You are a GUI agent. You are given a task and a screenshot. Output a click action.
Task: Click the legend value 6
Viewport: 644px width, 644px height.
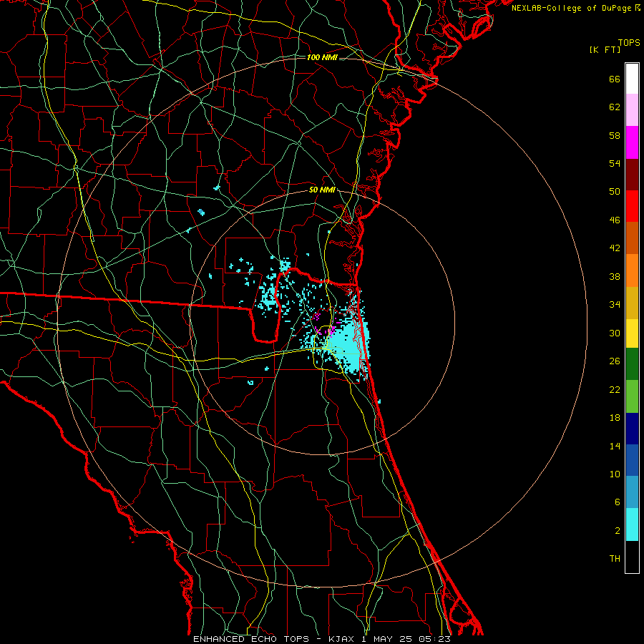tap(618, 502)
